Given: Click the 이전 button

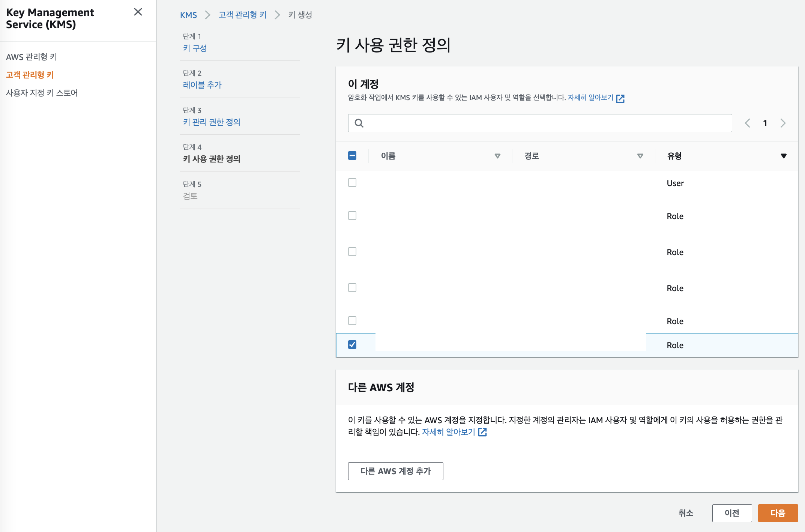Looking at the screenshot, I should pyautogui.click(x=732, y=513).
